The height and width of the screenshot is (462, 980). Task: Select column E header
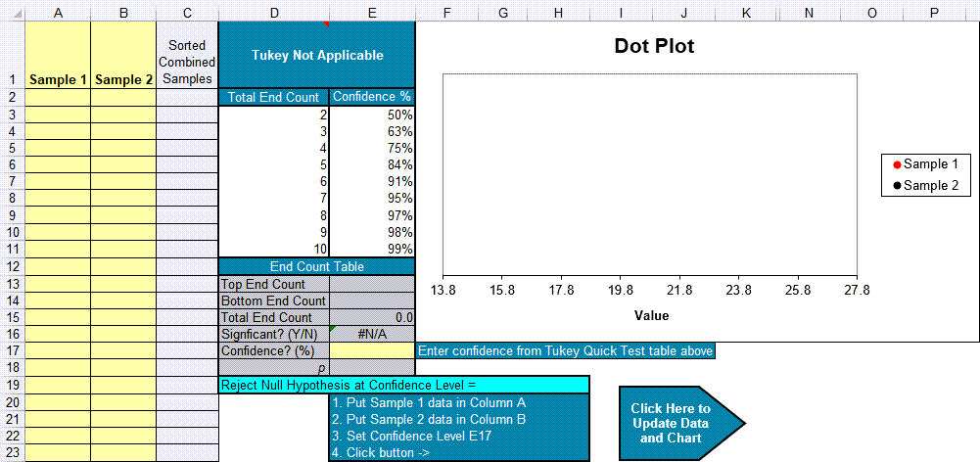pyautogui.click(x=372, y=12)
